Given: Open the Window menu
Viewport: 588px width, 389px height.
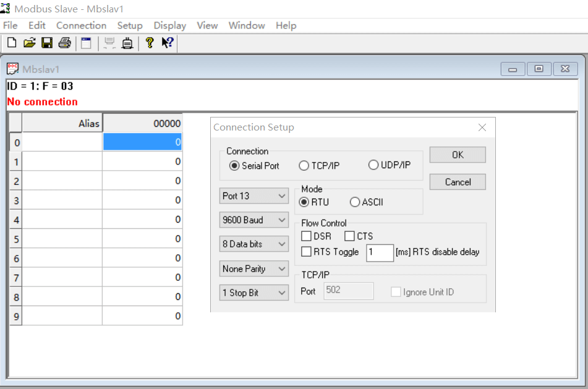Looking at the screenshot, I should (247, 25).
